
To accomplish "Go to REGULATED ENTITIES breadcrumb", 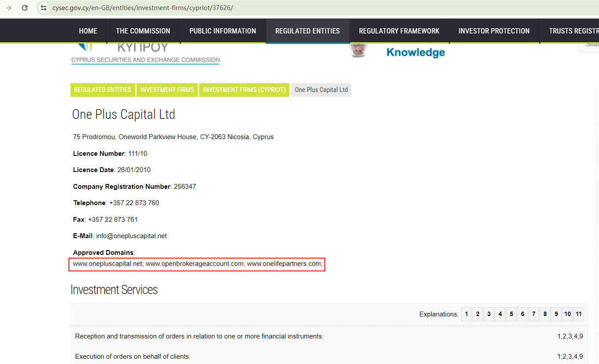I will (x=103, y=90).
